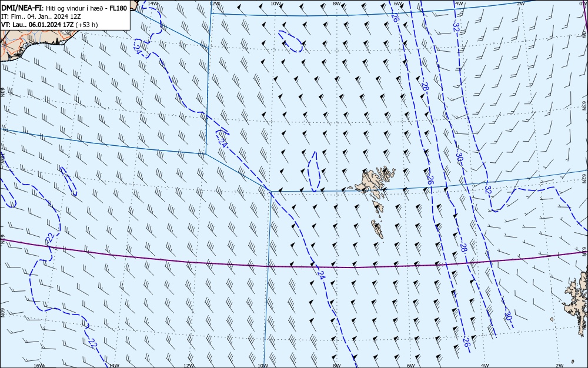Click the 6W longitude label on the top edge
The image size is (588, 368).
click(398, 4)
